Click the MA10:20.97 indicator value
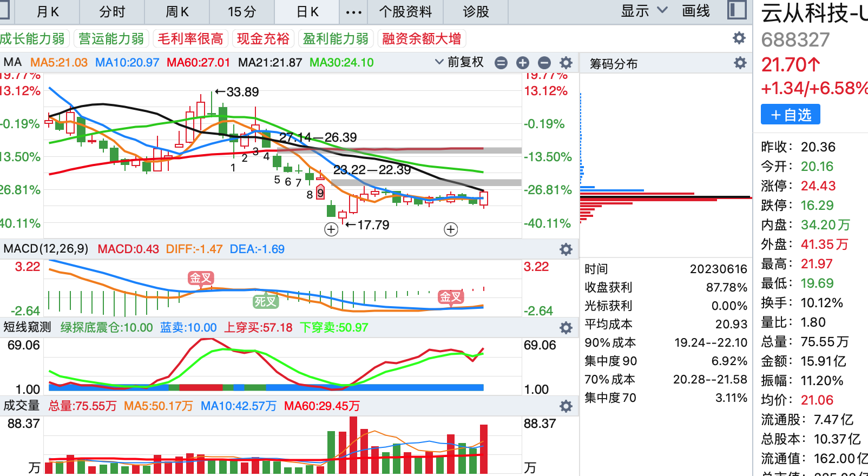 click(x=127, y=62)
